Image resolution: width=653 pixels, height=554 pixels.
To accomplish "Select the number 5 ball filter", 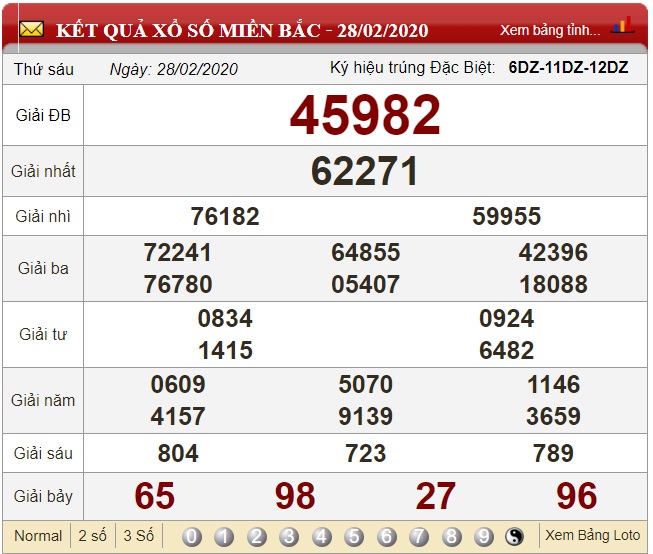I will click(x=354, y=537).
